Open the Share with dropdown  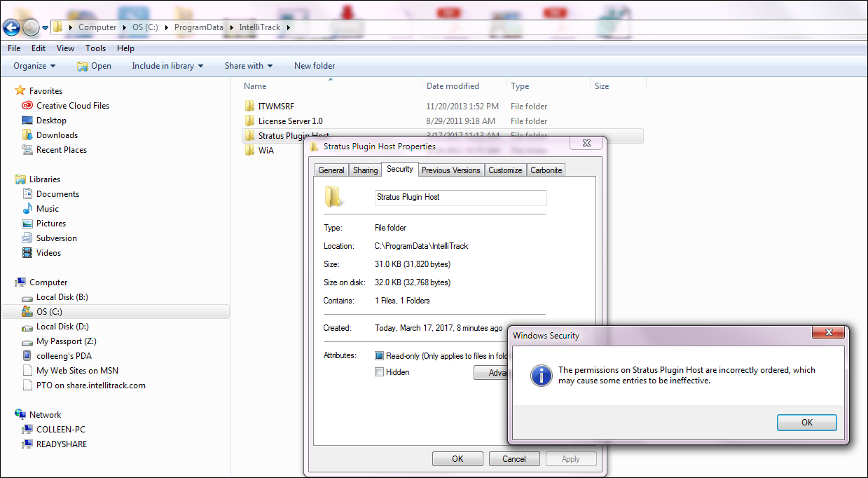[249, 66]
